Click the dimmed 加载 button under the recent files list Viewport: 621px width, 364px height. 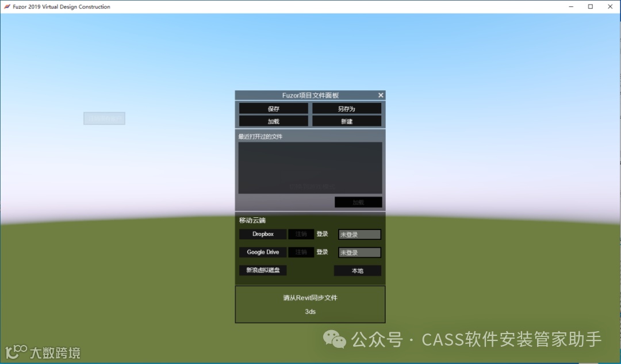tap(358, 202)
